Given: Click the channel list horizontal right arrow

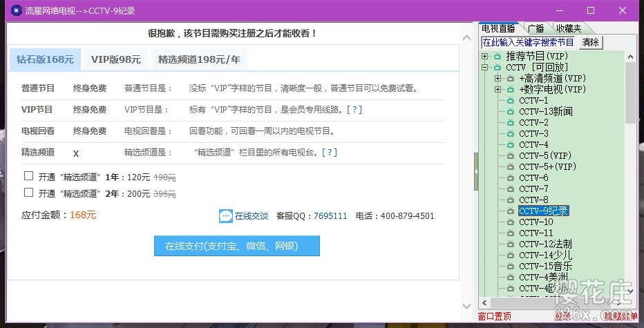Looking at the screenshot, I should tap(619, 302).
